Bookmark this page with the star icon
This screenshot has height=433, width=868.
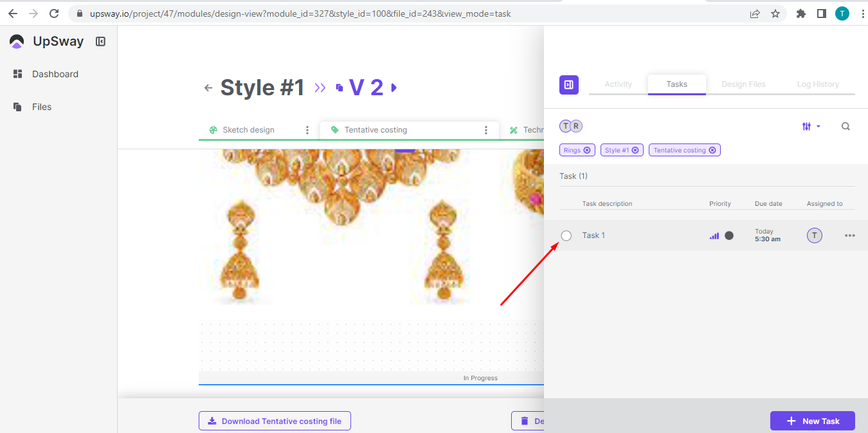[x=775, y=14]
